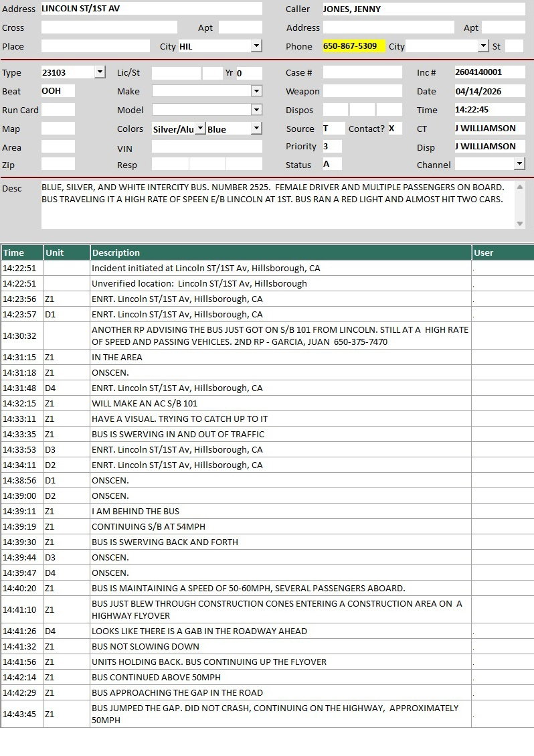
Task: Expand the Channel dropdown
Action: pos(519,164)
